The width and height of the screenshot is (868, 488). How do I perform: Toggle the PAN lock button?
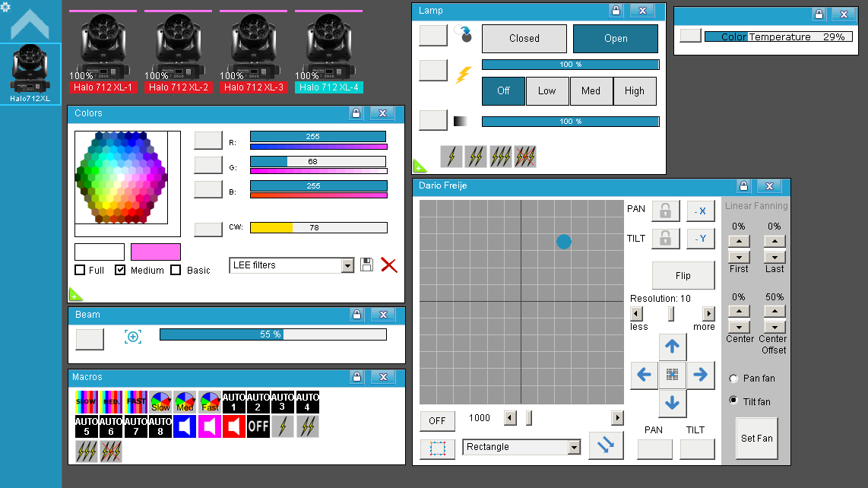[665, 211]
